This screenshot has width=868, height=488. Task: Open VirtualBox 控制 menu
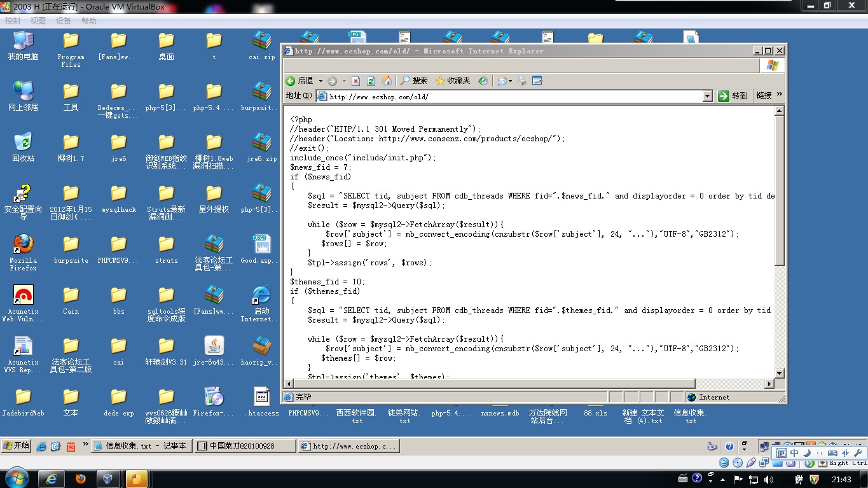click(x=13, y=21)
